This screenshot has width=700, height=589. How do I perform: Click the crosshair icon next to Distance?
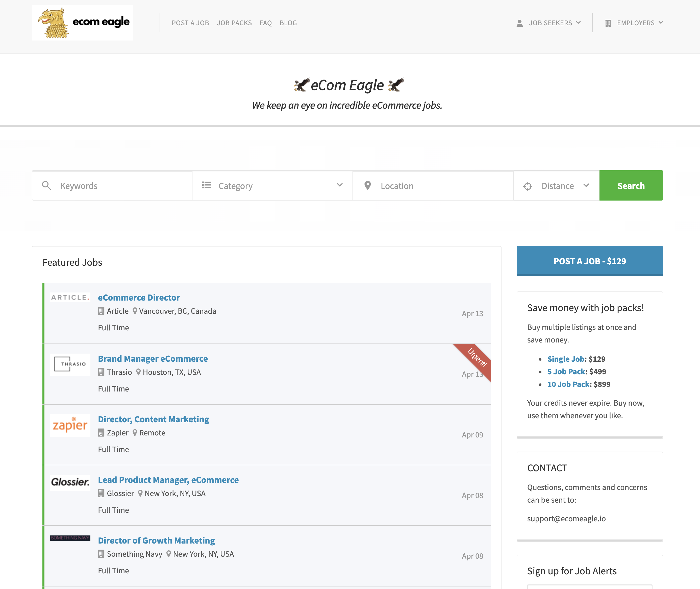528,186
